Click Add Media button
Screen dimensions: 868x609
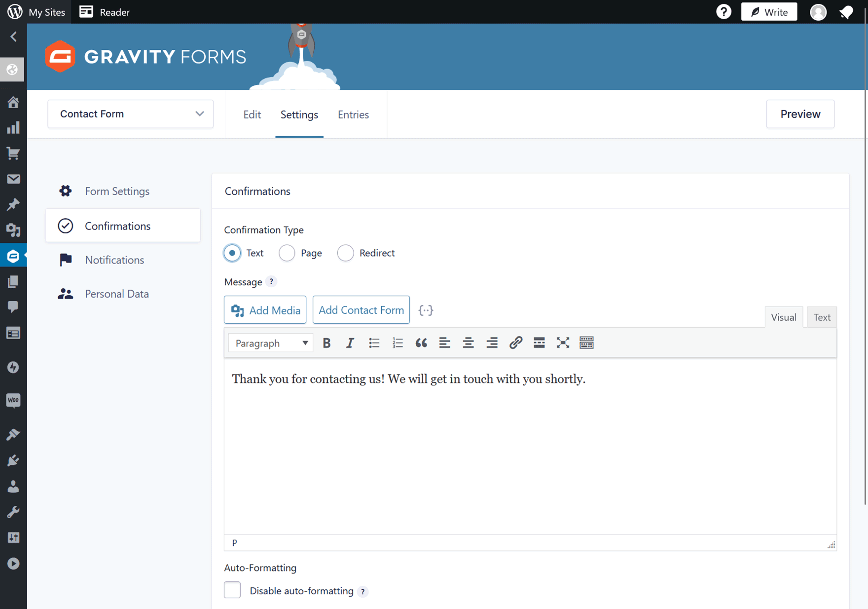[265, 310]
